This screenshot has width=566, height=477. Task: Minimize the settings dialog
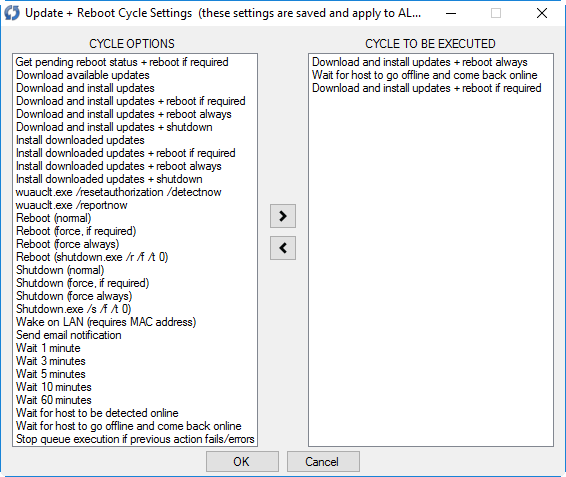click(451, 13)
